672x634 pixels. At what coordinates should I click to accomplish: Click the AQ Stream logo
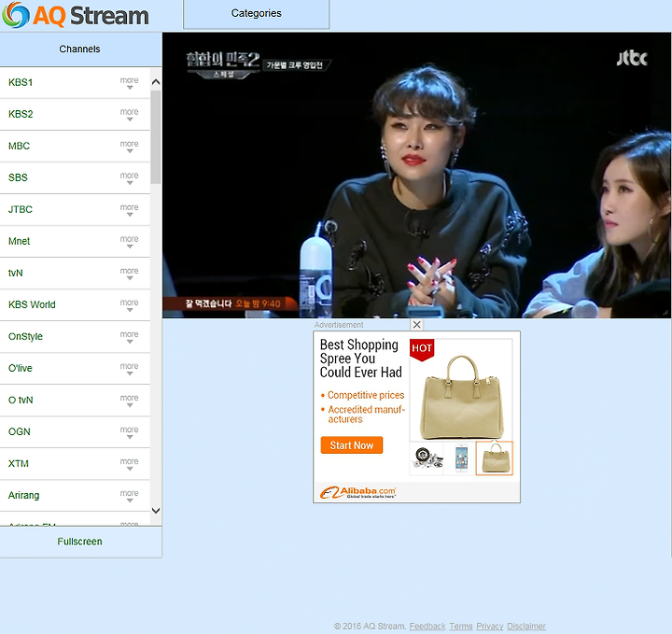[76, 15]
